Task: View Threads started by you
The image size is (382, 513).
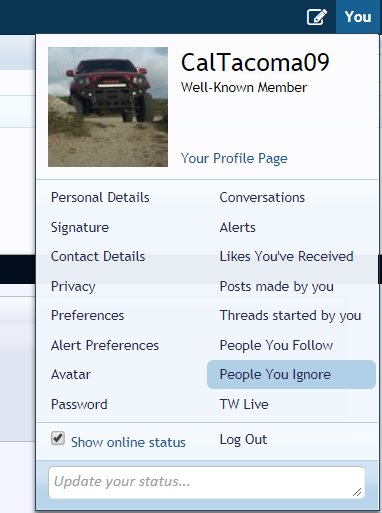Action: click(290, 316)
